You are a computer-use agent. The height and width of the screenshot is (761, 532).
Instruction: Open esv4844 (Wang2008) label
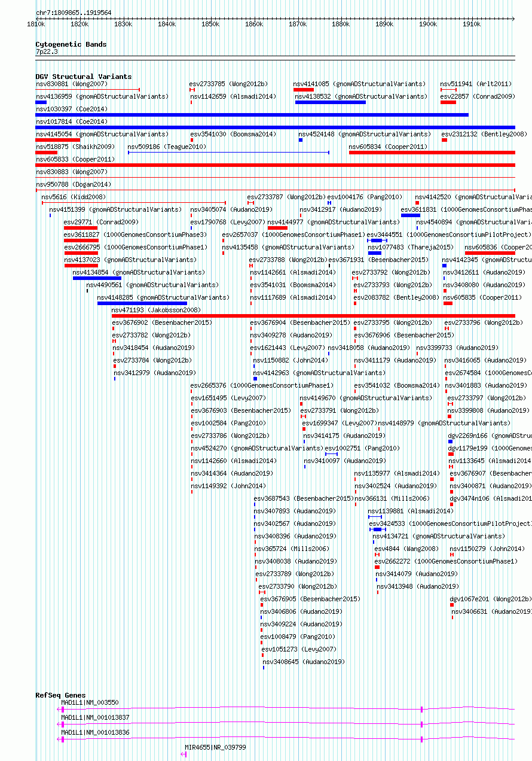(406, 549)
